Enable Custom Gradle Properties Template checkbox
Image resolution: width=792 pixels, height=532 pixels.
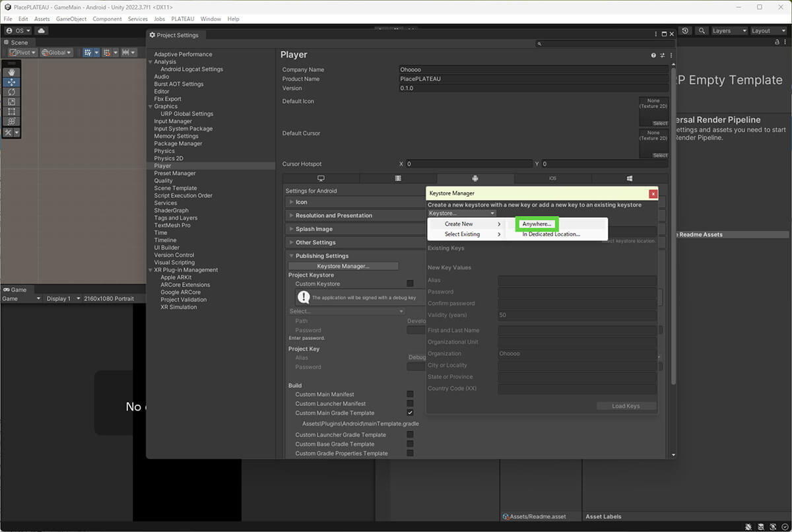[x=410, y=453]
